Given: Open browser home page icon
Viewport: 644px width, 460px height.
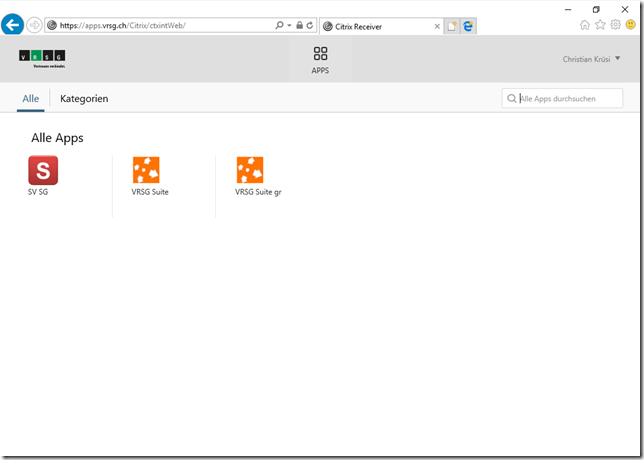Looking at the screenshot, I should click(x=585, y=25).
